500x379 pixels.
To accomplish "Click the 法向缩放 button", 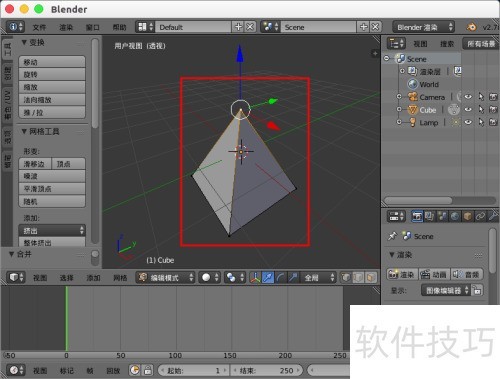I will point(52,100).
